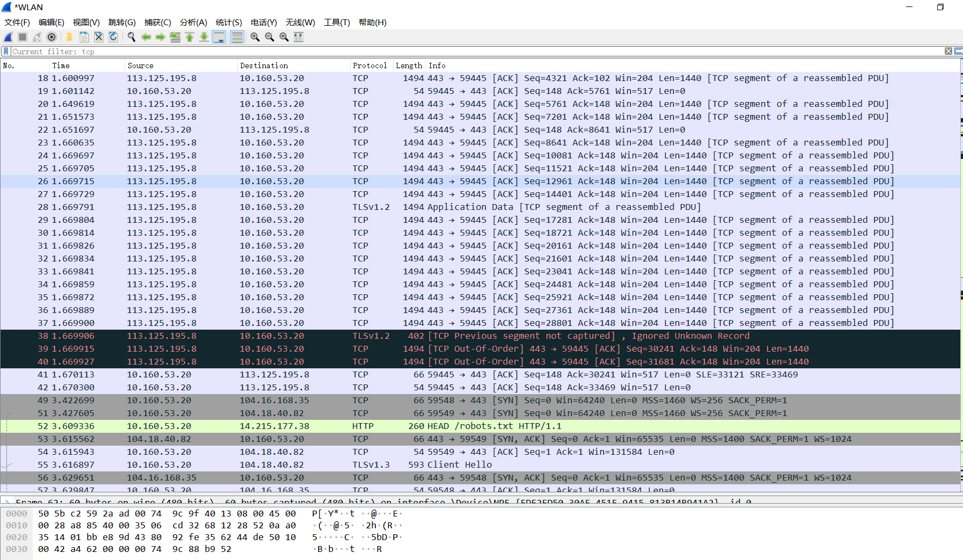The height and width of the screenshot is (560, 963).
Task: Open the 视图(V) menu
Action: tap(86, 22)
